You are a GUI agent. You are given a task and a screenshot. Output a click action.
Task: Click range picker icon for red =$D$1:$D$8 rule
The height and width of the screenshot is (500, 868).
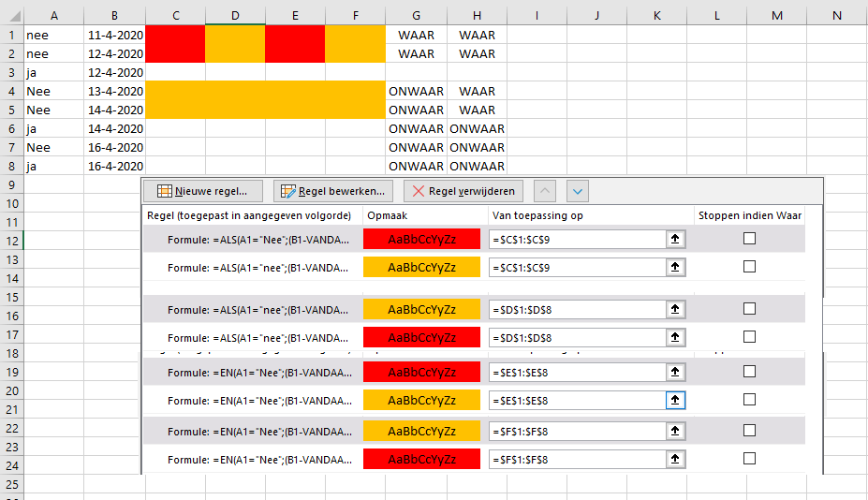pyautogui.click(x=675, y=338)
